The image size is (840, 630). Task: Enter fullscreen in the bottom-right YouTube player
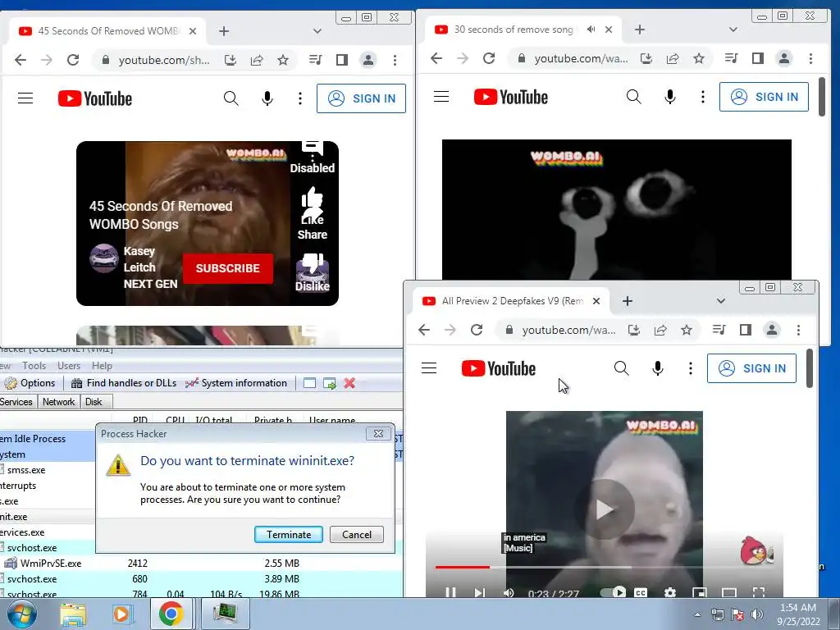tap(759, 592)
